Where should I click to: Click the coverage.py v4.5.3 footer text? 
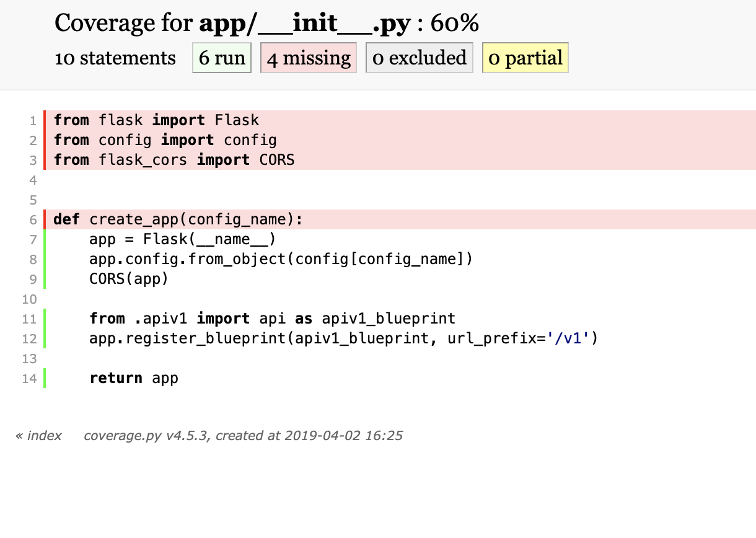(243, 436)
